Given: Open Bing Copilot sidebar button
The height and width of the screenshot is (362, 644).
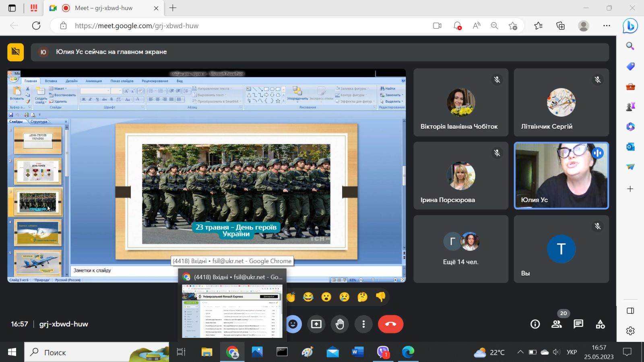Looking at the screenshot, I should (x=630, y=26).
